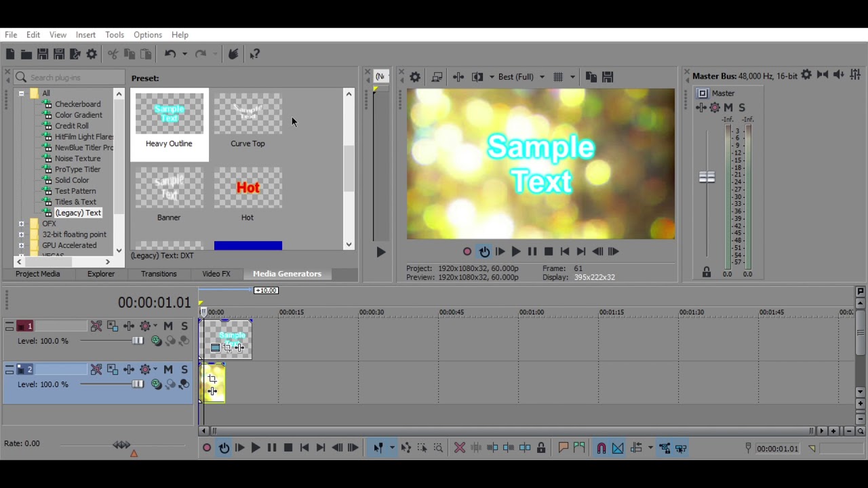Click Render As icon in toolbar
868x488 pixels.
coord(75,54)
